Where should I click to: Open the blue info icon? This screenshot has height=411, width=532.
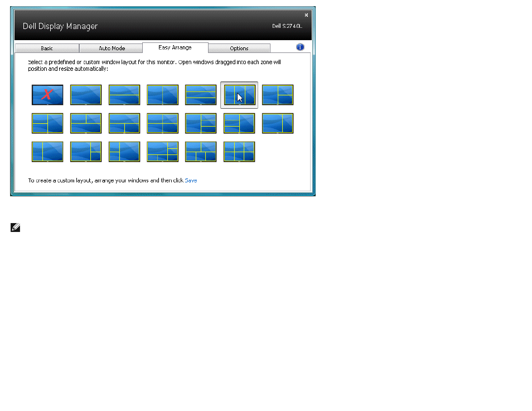tap(300, 47)
